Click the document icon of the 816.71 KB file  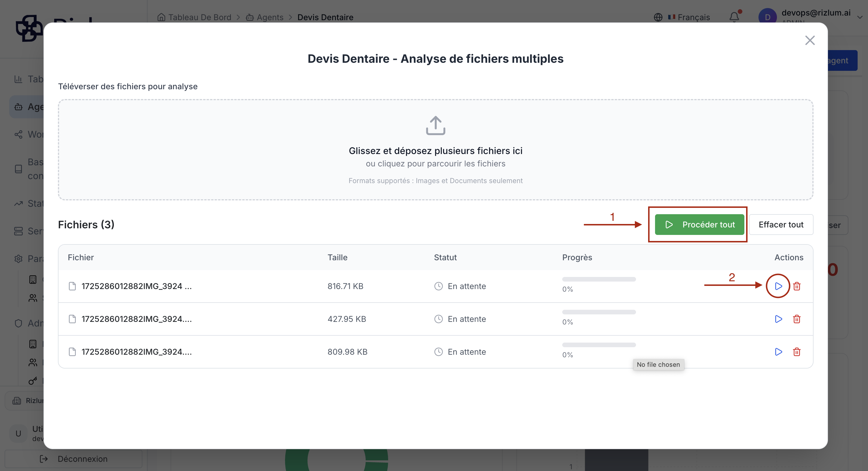(72, 286)
